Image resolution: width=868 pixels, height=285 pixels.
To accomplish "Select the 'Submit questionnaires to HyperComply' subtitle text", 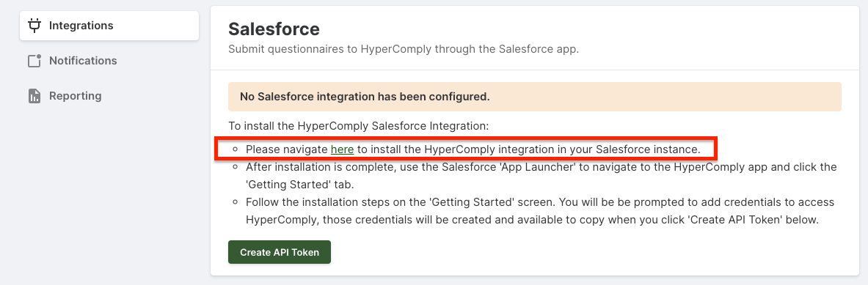I will (x=404, y=48).
